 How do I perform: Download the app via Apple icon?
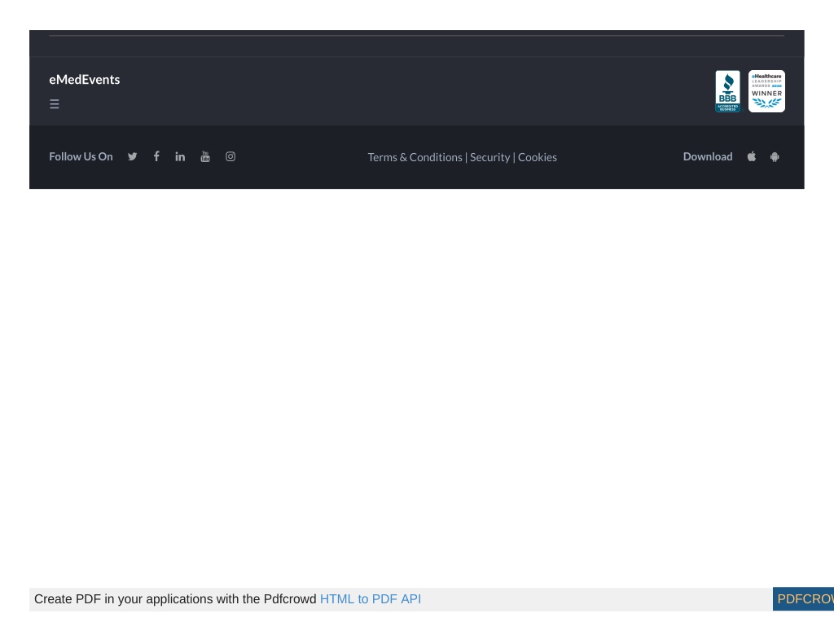point(752,156)
